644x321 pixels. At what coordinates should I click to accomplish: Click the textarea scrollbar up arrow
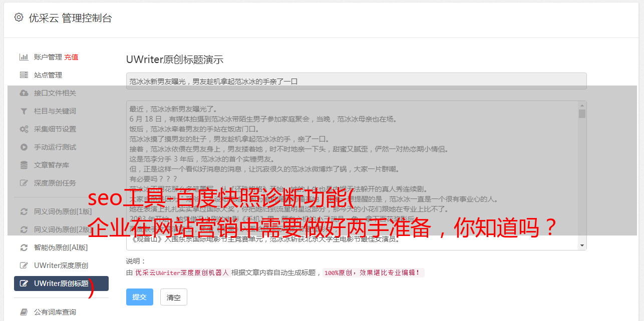click(582, 105)
